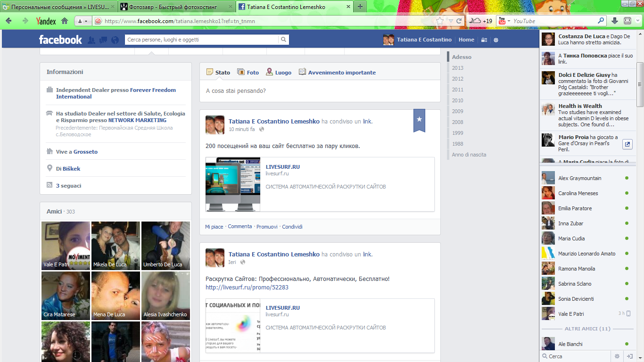Open the privacy shortcuts lock icon
Image resolution: width=644 pixels, height=362 pixels.
click(484, 40)
